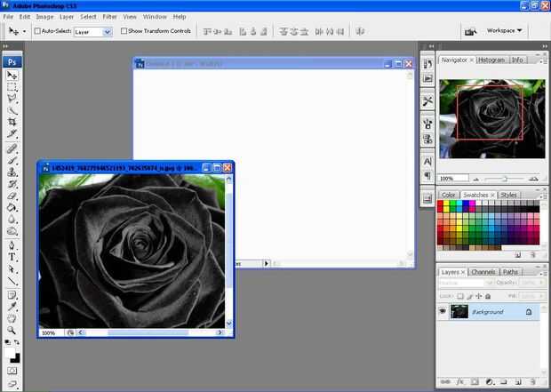Select the Paint Bucket tool
Screen dimensions: 551x392
click(x=12, y=207)
